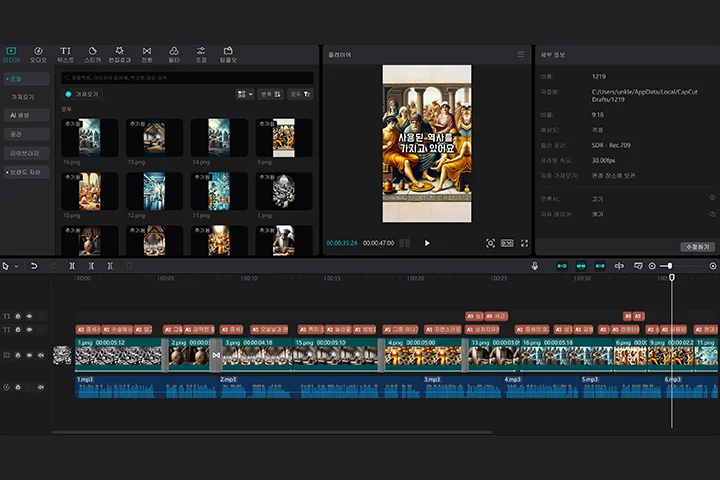The width and height of the screenshot is (720, 480).
Task: Open the player aspect ratio button
Action: click(x=507, y=243)
